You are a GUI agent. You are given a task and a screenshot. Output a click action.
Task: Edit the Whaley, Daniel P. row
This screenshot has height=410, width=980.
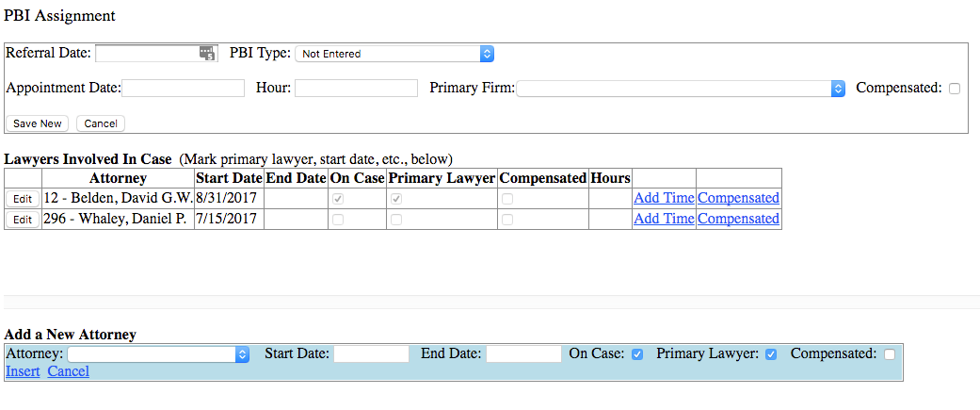(23, 220)
